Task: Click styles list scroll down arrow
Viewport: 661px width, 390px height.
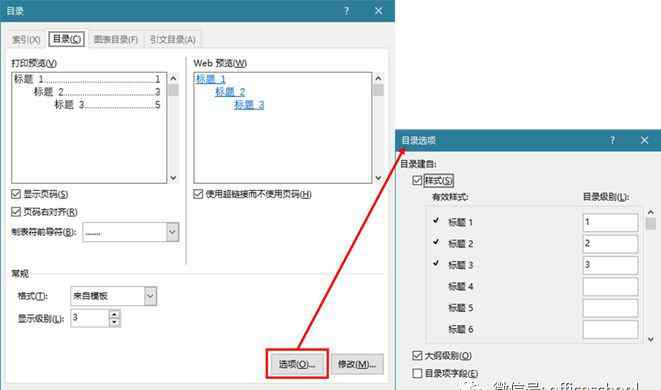Action: tap(651, 339)
